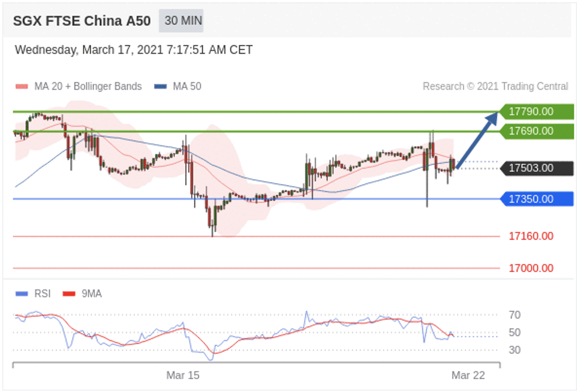The width and height of the screenshot is (577, 392).
Task: Click the 17350.00 blue pivot label
Action: pyautogui.click(x=536, y=199)
